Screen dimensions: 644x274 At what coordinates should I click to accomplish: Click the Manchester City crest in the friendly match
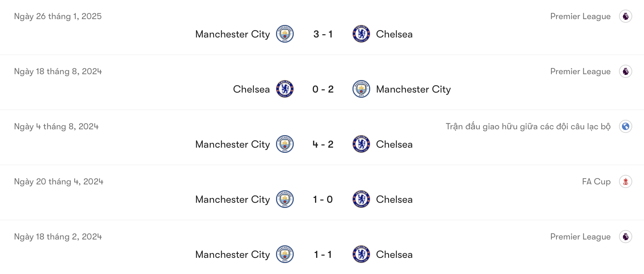(285, 144)
